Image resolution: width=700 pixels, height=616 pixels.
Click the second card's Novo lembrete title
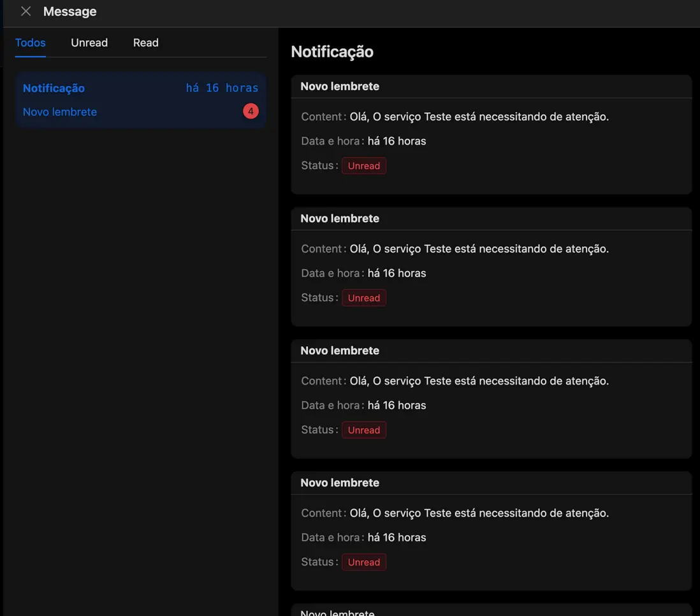tap(340, 218)
